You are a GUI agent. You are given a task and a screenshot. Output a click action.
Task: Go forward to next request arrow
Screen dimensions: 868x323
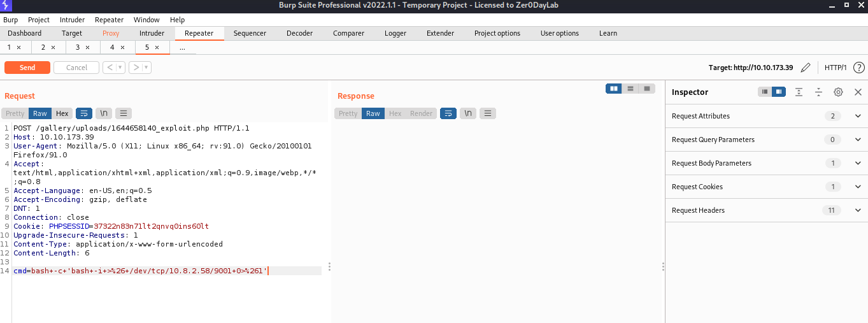pyautogui.click(x=136, y=68)
